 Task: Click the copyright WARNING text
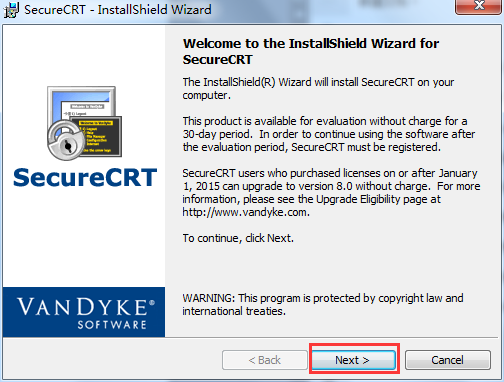323,304
